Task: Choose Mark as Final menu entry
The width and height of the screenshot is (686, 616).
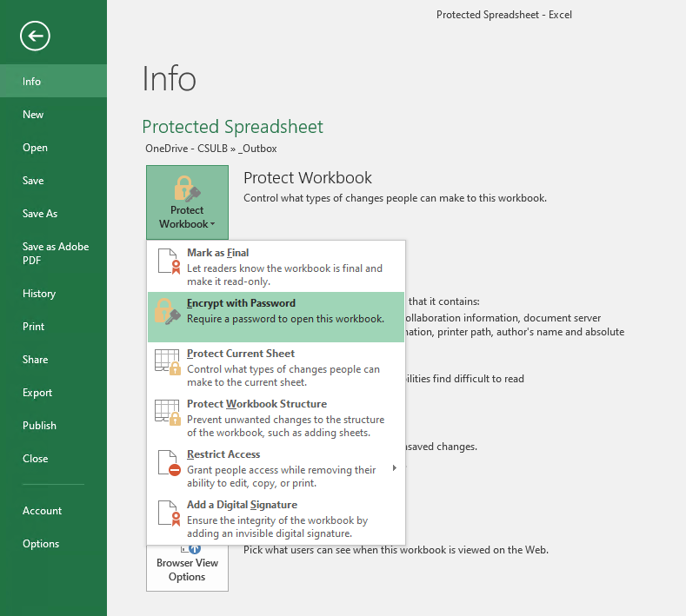Action: coord(276,267)
